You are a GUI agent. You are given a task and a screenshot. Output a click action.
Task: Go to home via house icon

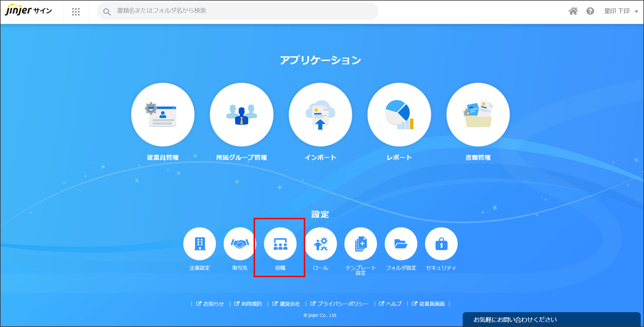(573, 11)
